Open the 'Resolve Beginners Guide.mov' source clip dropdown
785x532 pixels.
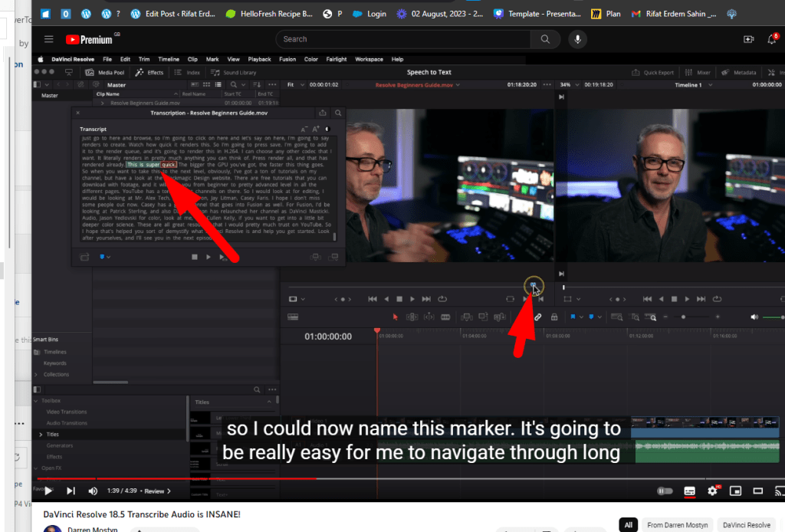pyautogui.click(x=418, y=84)
